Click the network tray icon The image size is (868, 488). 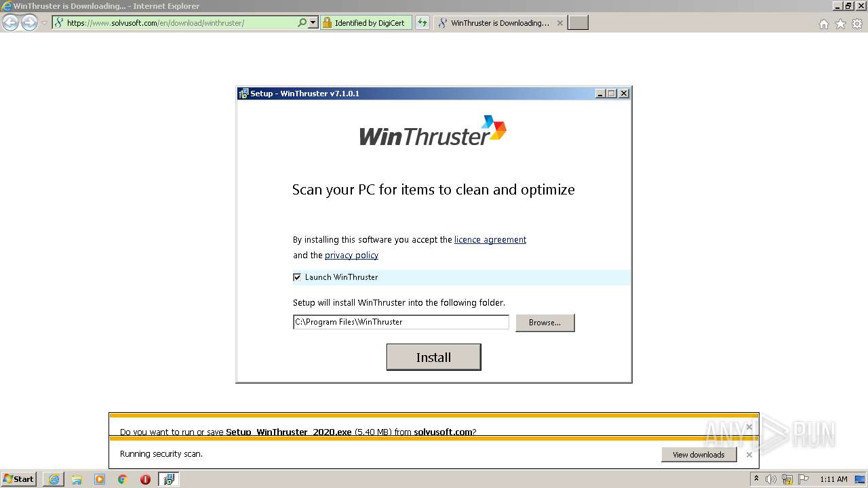[787, 479]
